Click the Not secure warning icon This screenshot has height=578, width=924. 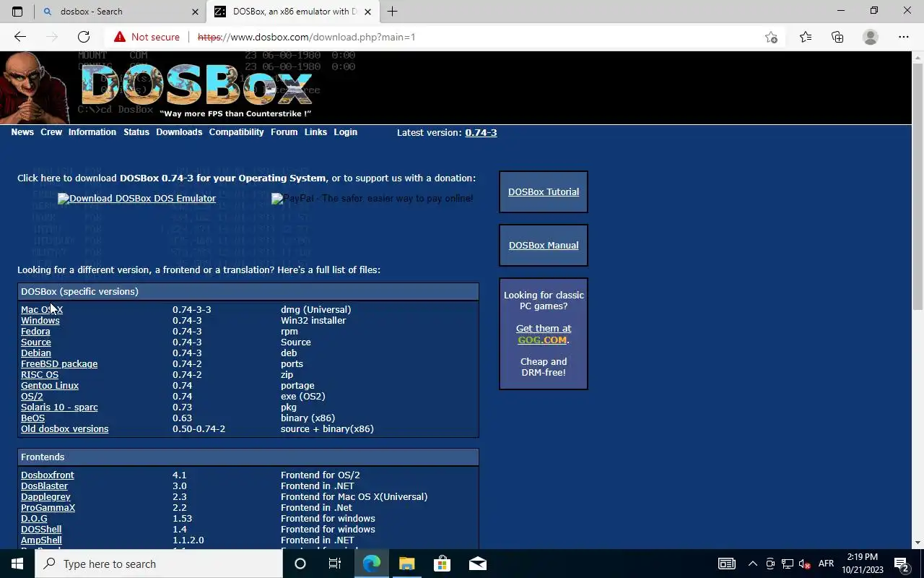pos(119,37)
